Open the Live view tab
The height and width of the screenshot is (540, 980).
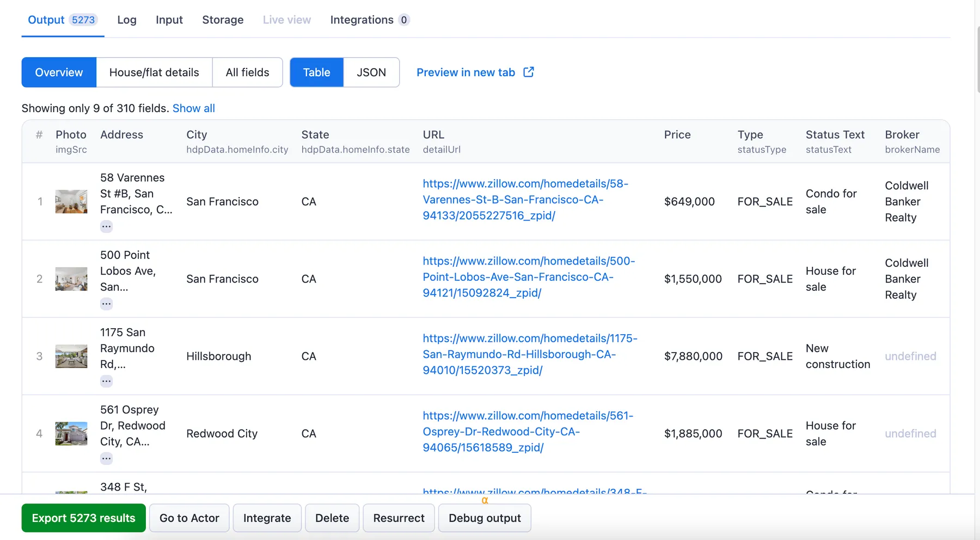pyautogui.click(x=287, y=20)
